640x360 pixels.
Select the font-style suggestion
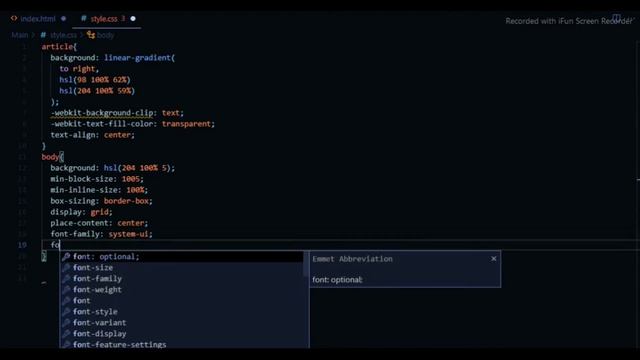tap(182, 312)
